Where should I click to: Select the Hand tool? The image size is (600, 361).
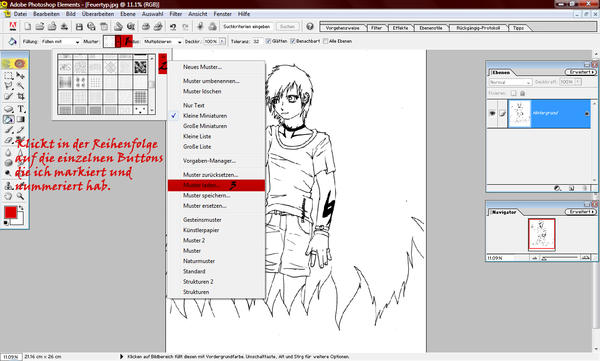8,196
